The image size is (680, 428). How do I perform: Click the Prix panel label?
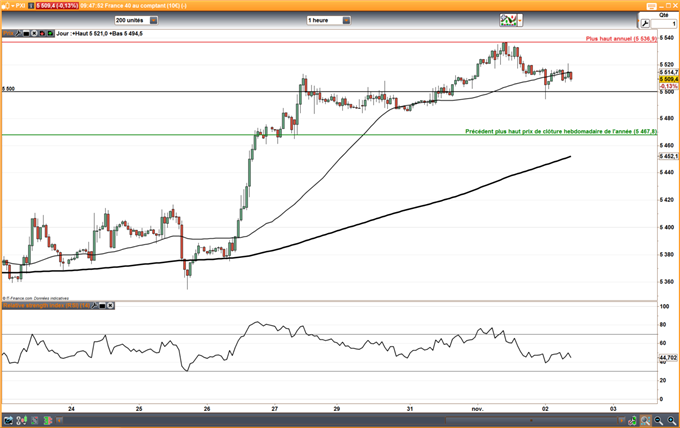point(8,33)
